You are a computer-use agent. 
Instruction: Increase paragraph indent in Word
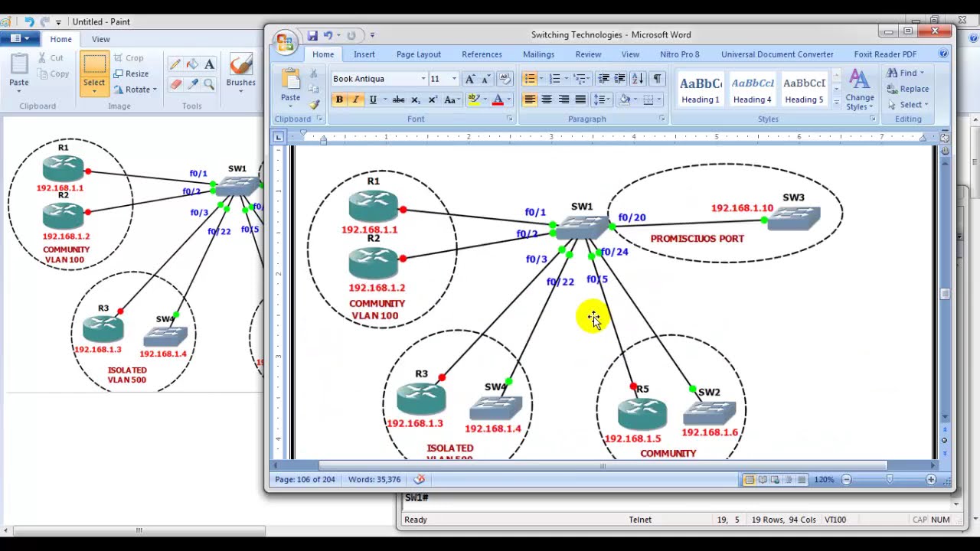click(620, 79)
